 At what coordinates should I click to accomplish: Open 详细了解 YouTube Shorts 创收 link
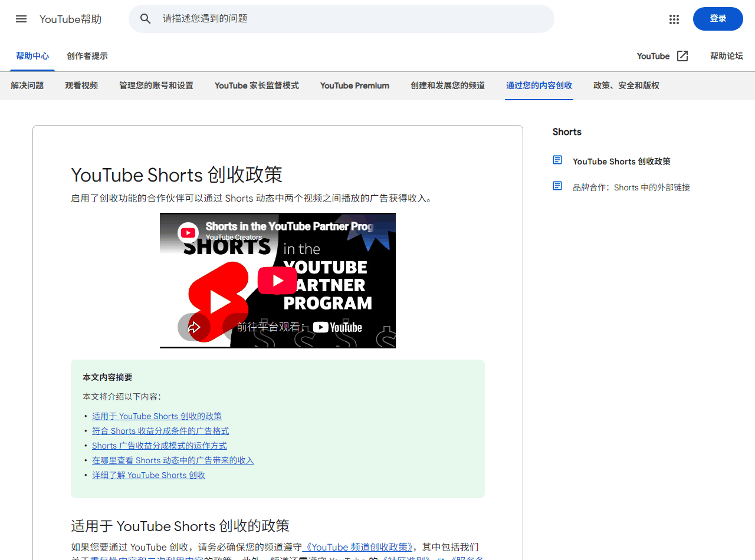click(x=149, y=475)
